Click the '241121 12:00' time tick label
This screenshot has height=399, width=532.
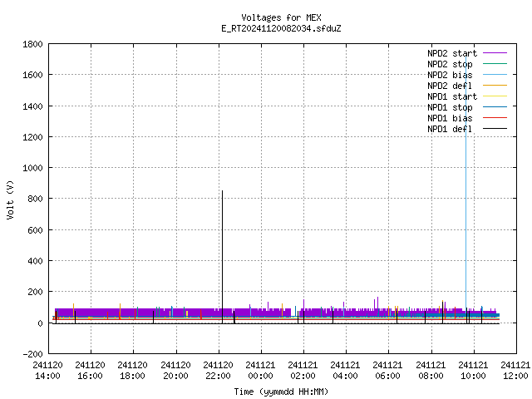515,371
